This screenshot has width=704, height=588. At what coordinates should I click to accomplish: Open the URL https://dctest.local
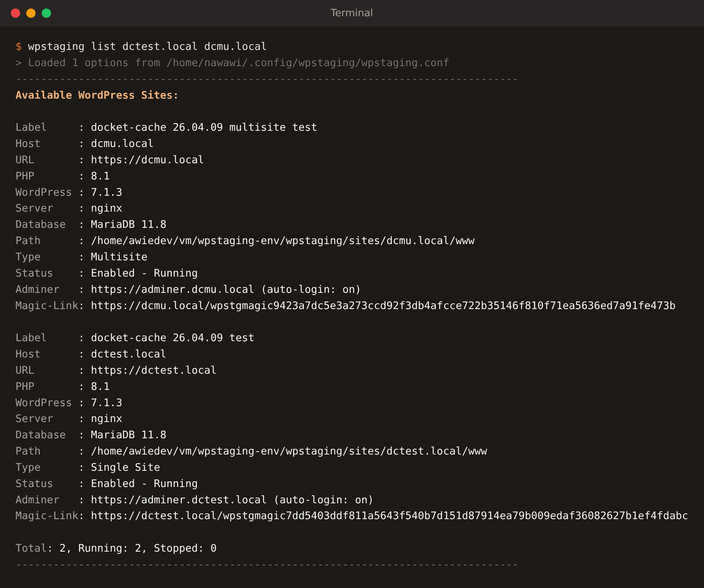[154, 370]
